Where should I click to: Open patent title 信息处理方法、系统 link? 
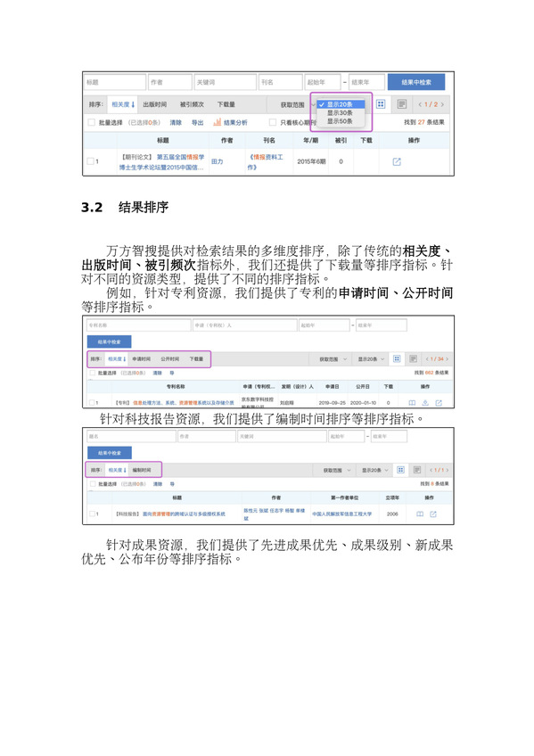[x=184, y=403]
